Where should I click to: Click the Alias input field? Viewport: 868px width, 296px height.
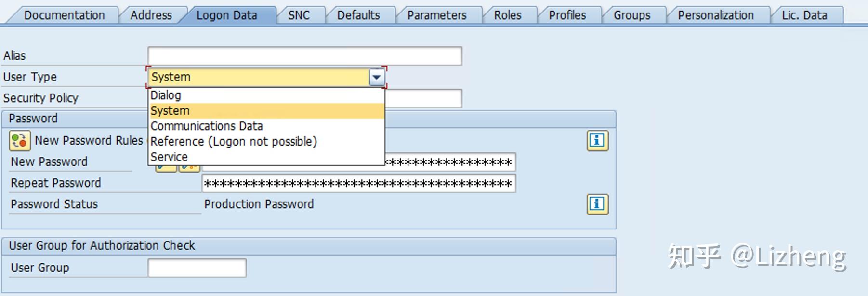[x=304, y=56]
